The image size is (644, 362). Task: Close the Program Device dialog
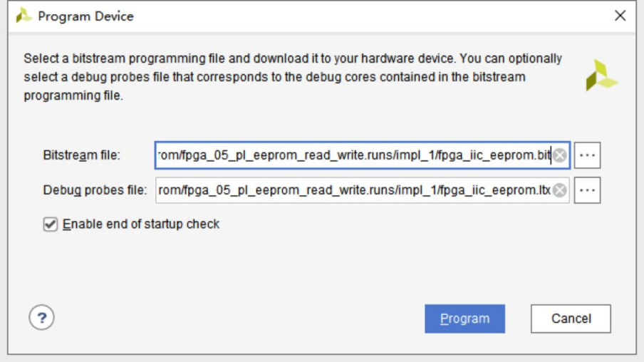pyautogui.click(x=620, y=16)
